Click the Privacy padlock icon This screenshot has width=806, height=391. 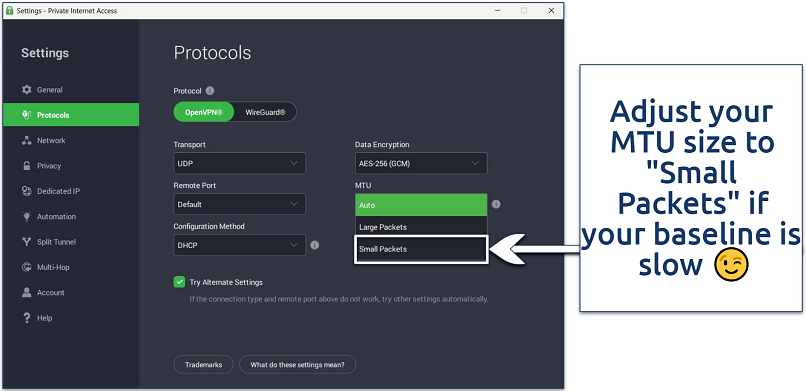coord(27,166)
